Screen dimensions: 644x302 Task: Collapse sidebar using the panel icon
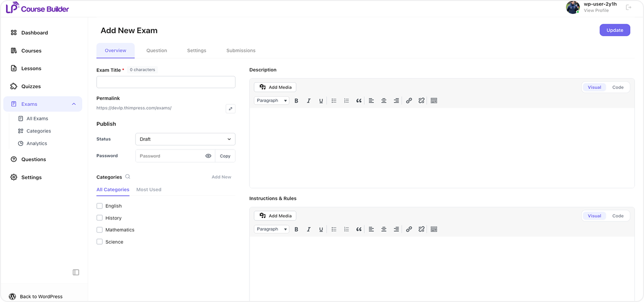76,272
